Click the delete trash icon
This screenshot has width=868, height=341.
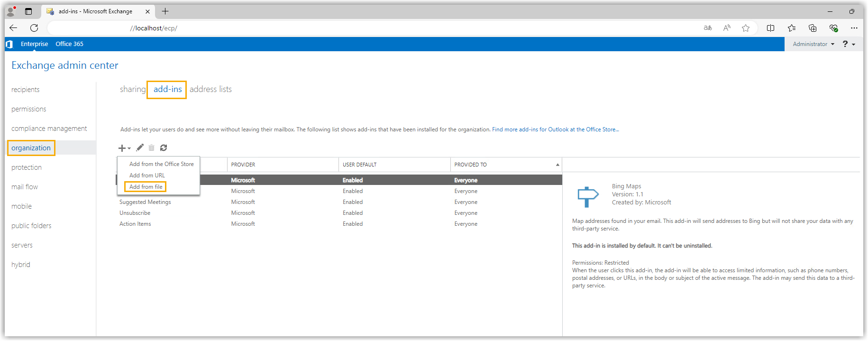[x=151, y=147]
